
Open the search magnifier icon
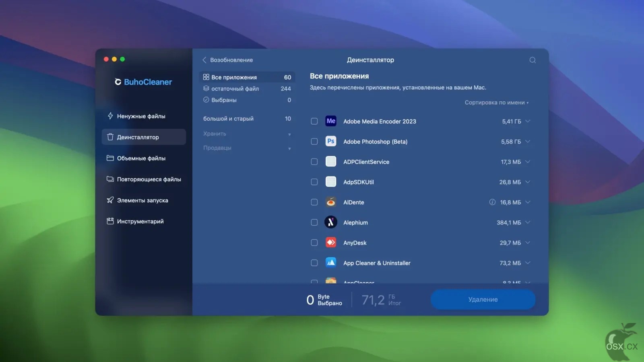532,60
